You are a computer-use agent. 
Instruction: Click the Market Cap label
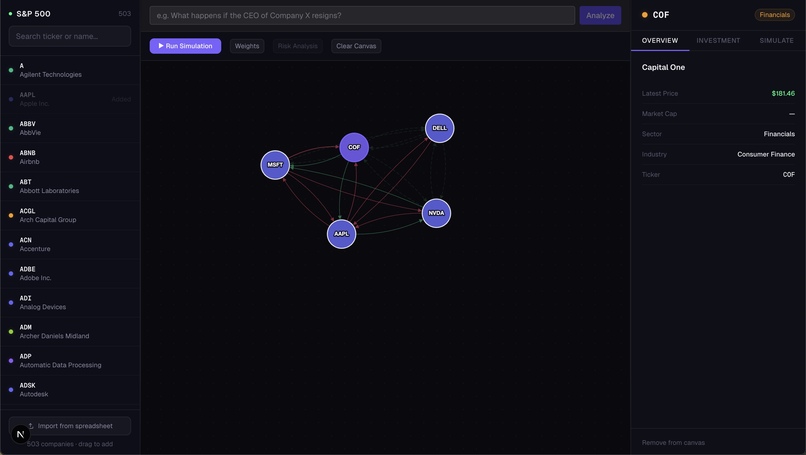click(x=659, y=114)
